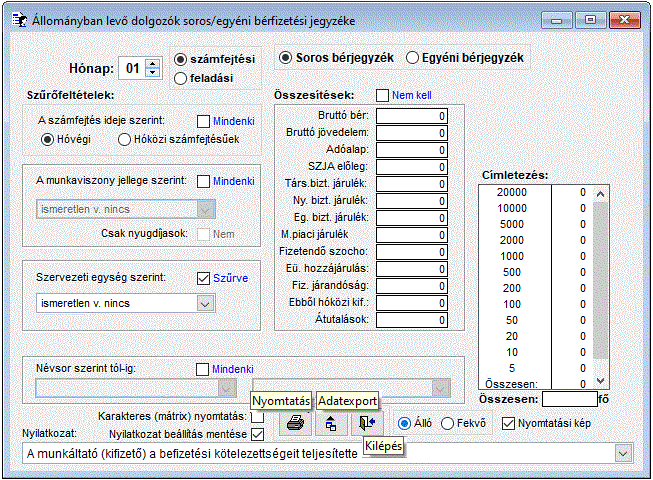Click the Kilépés exit door icon

tap(367, 423)
